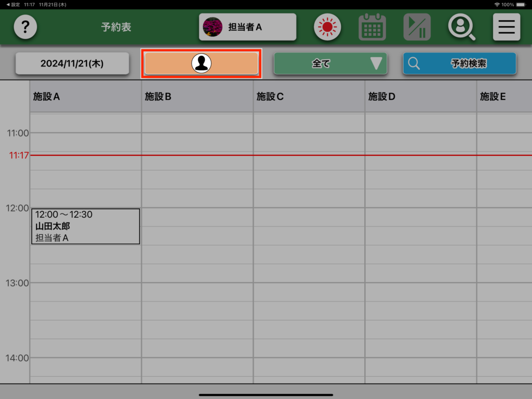Tap the 11:17 current time marker
Screen dimensions: 532x399
(18, 155)
